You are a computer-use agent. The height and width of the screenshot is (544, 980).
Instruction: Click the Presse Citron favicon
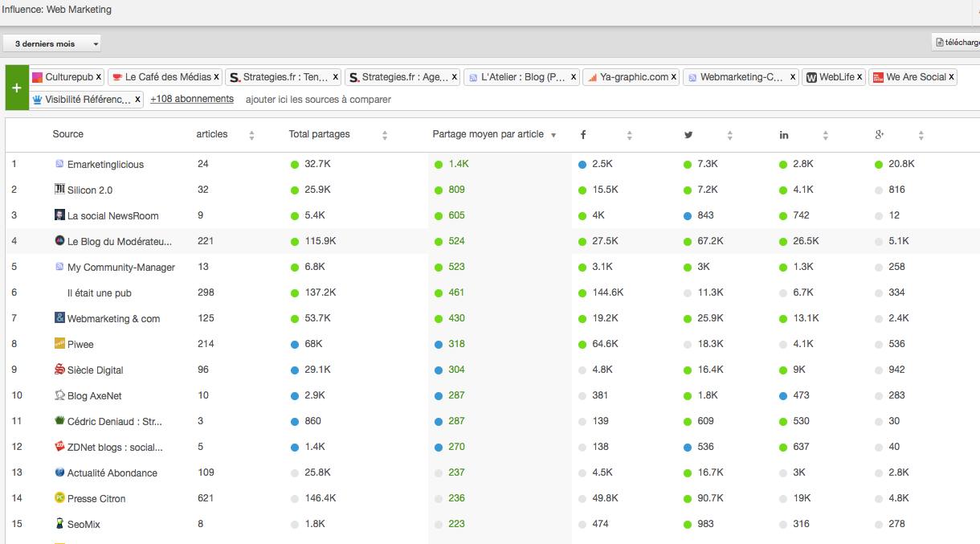point(59,498)
